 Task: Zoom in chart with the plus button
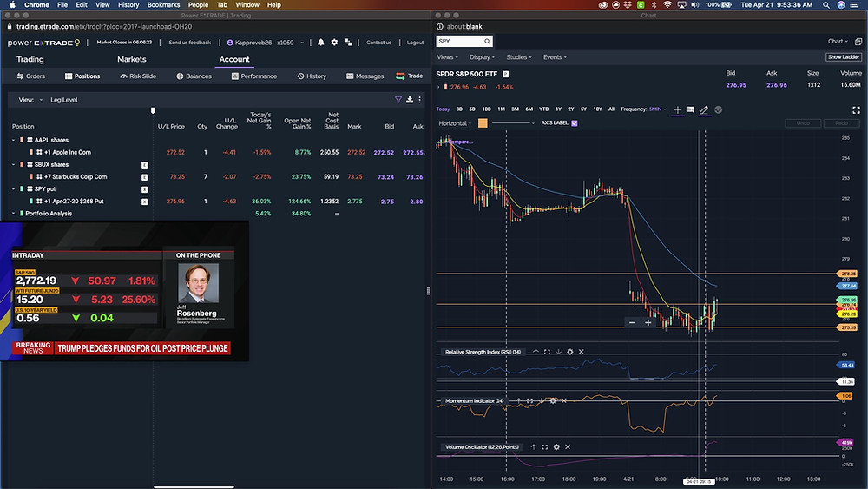point(648,322)
